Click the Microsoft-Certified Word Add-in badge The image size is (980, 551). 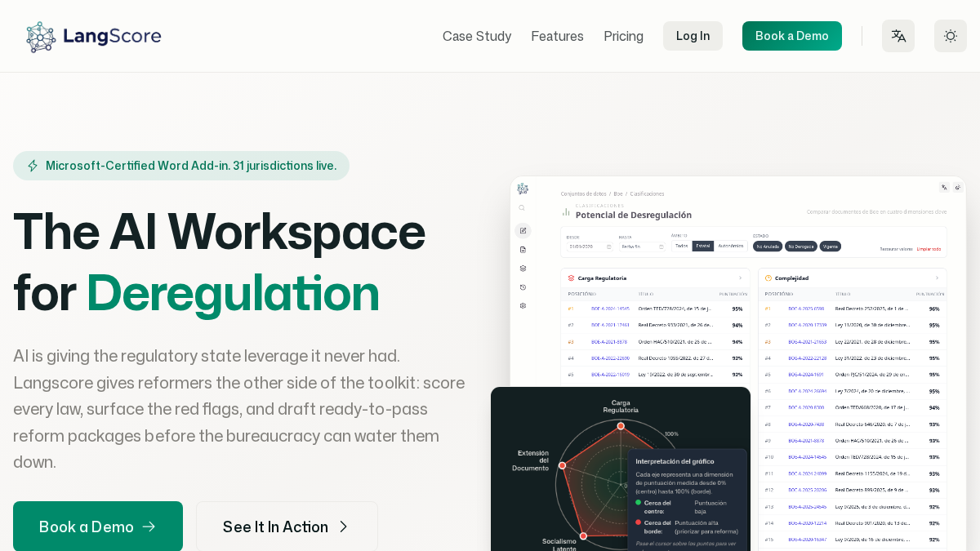(181, 166)
